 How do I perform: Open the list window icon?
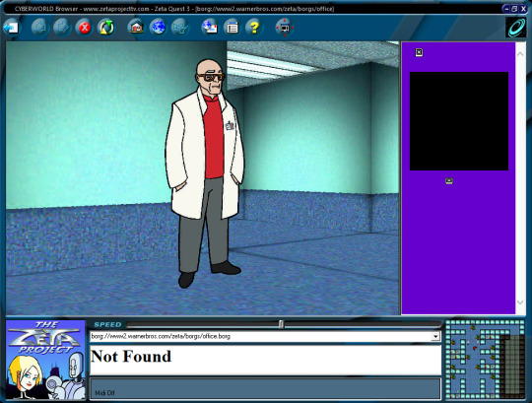[x=232, y=28]
